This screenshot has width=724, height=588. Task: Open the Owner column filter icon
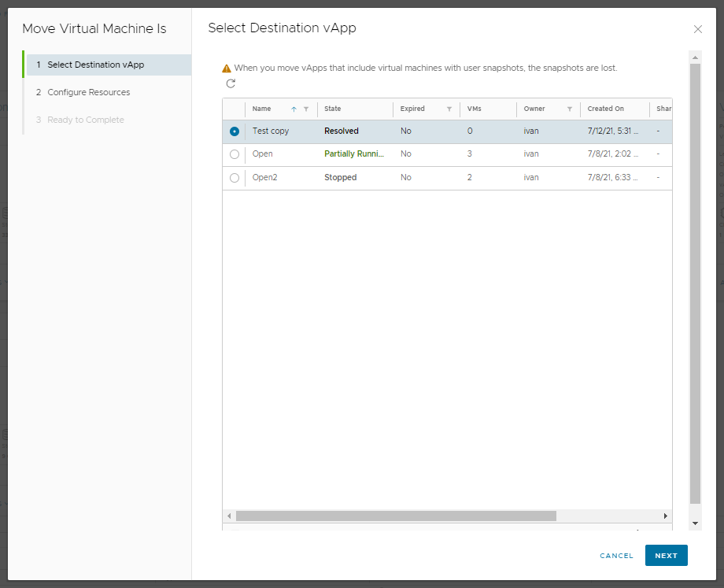click(x=570, y=109)
